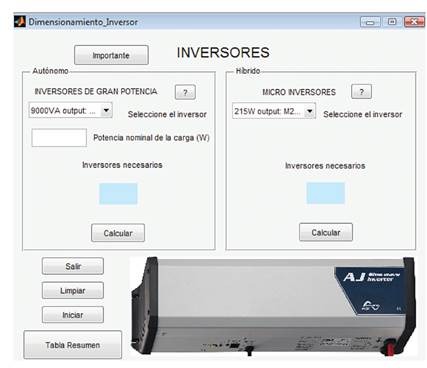
Task: Click the AJ inverter product image
Action: coord(273,307)
